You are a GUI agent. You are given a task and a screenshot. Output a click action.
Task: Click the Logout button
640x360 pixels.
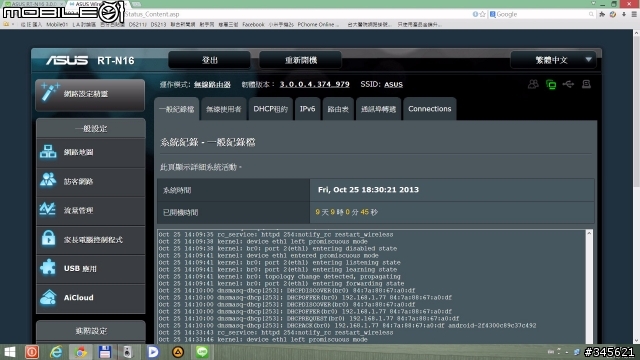[x=209, y=60]
